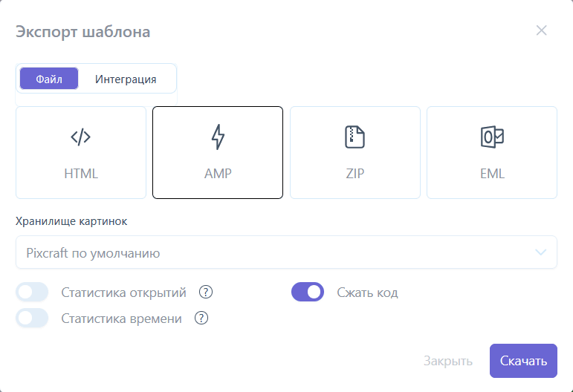Enable the Статистика открытий toggle
The image size is (573, 392).
[32, 292]
